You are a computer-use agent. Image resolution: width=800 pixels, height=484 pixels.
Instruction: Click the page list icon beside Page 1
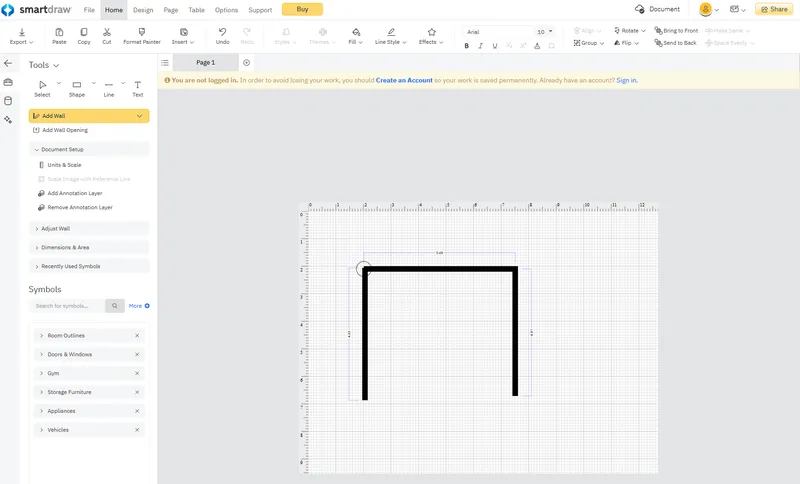165,63
